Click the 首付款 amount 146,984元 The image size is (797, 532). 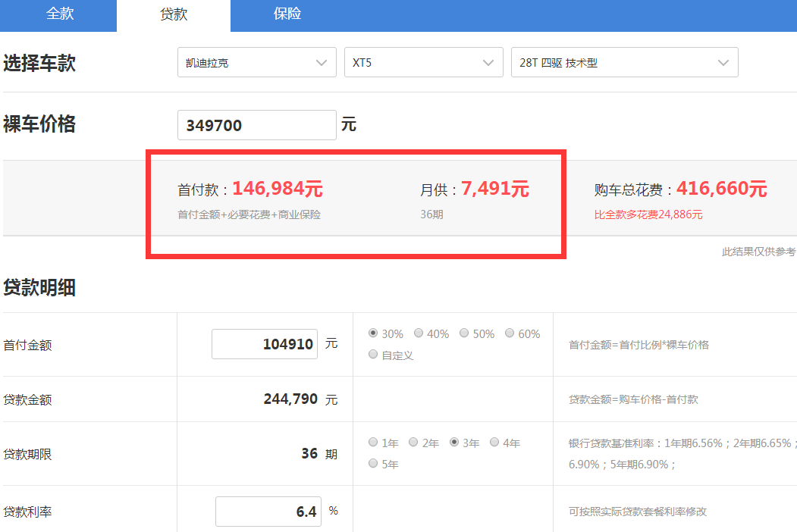coord(278,189)
